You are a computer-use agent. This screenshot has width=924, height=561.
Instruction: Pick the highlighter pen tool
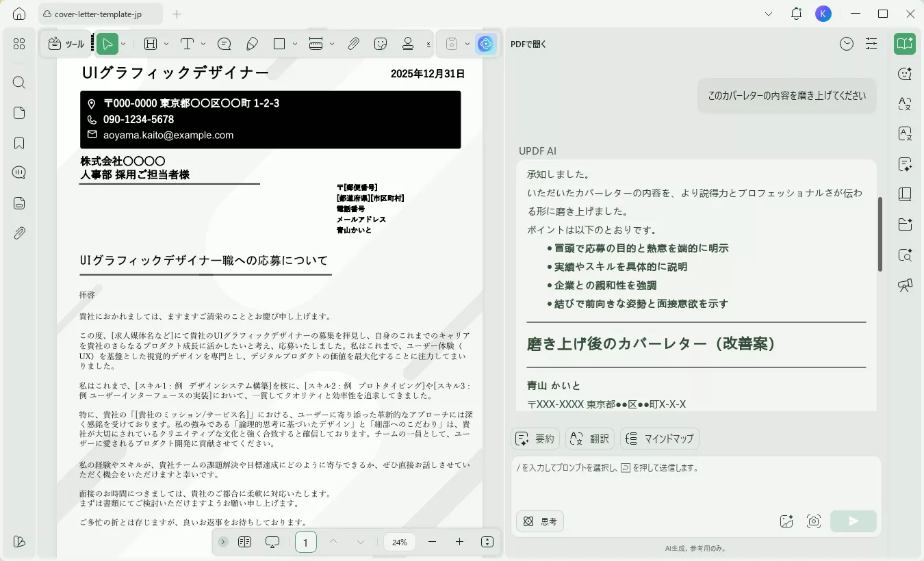click(252, 43)
